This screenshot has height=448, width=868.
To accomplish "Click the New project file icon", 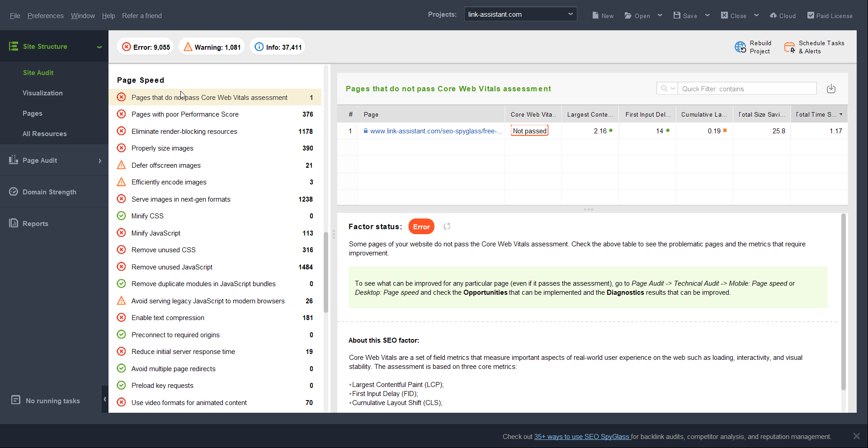I will [x=595, y=15].
